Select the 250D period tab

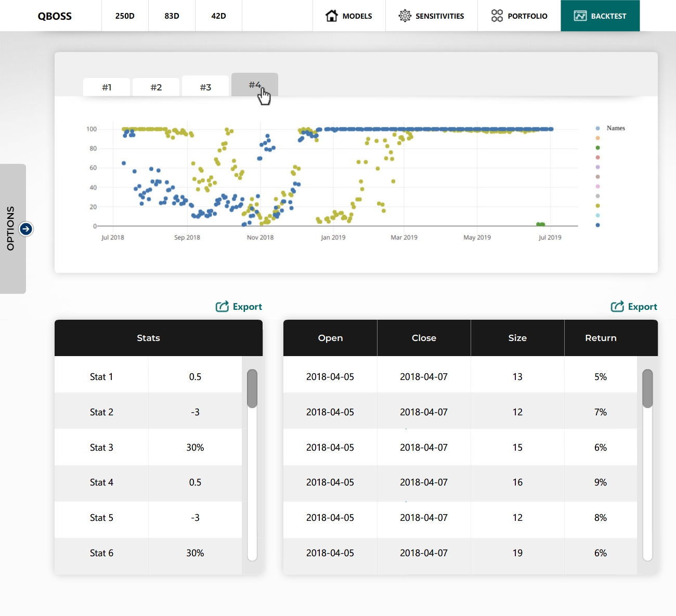coord(125,16)
